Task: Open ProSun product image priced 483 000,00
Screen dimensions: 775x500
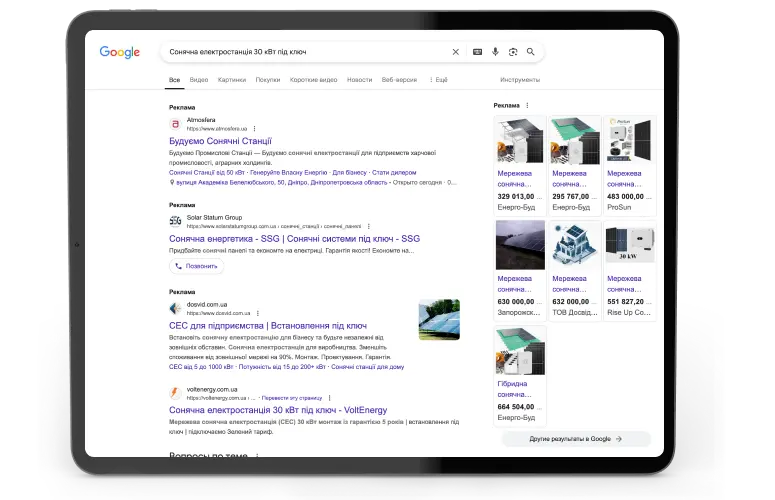Action: pyautogui.click(x=630, y=141)
